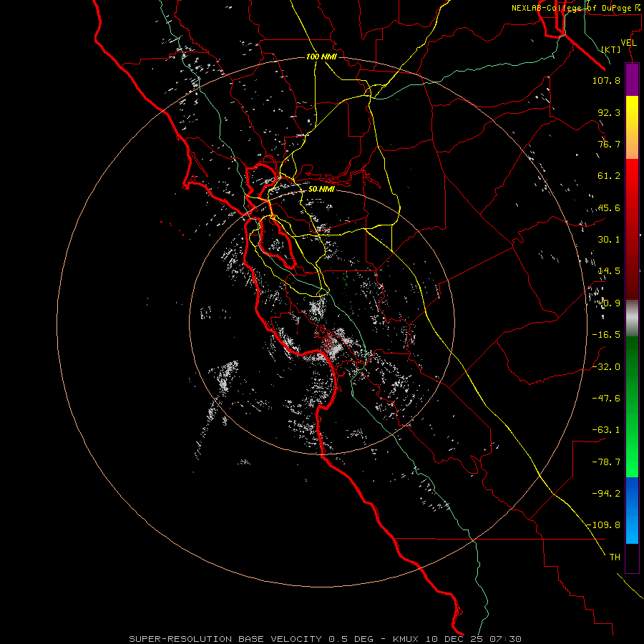Select the -0.9 velocity scale value
This screenshot has width=644, height=644.
pos(609,303)
